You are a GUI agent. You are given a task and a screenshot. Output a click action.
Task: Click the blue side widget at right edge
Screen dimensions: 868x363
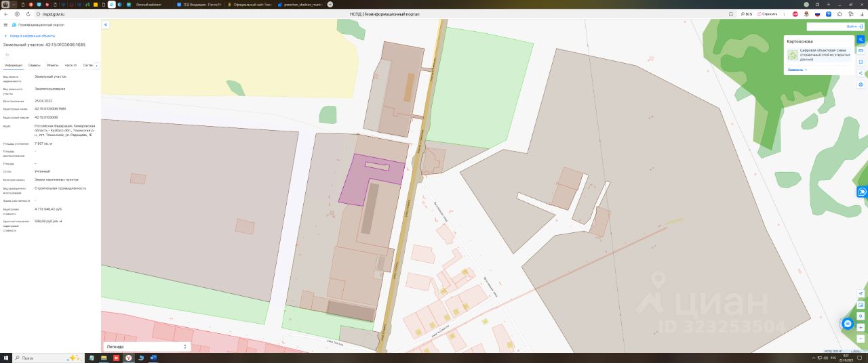coord(863,192)
